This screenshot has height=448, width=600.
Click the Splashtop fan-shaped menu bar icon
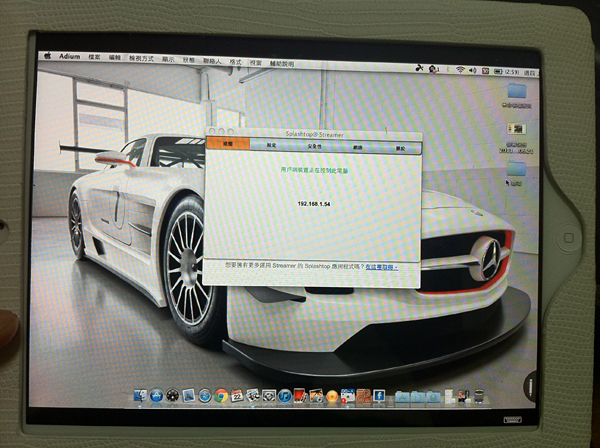coord(420,68)
